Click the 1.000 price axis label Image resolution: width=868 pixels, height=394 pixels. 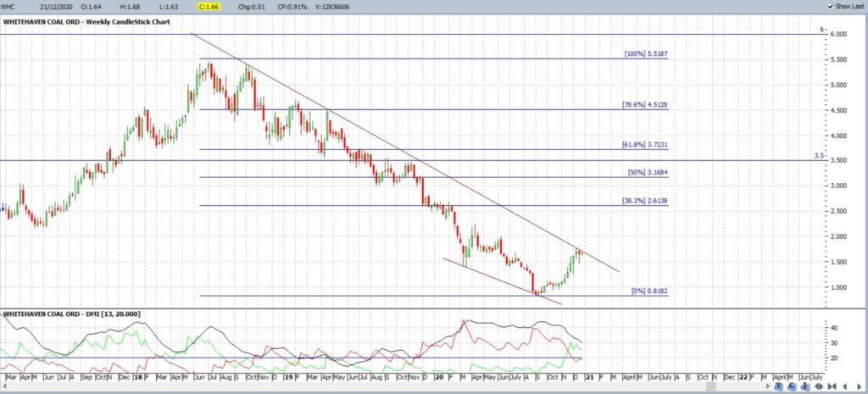[x=838, y=287]
